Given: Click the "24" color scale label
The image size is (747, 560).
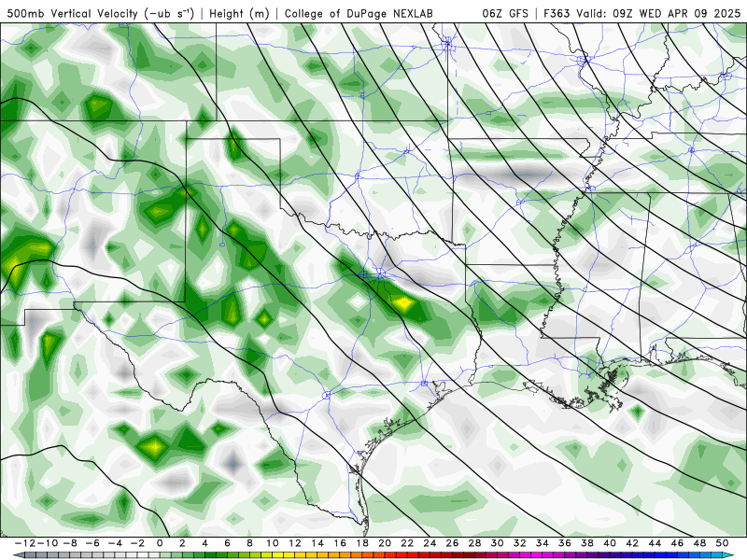Looking at the screenshot, I should tap(430, 543).
